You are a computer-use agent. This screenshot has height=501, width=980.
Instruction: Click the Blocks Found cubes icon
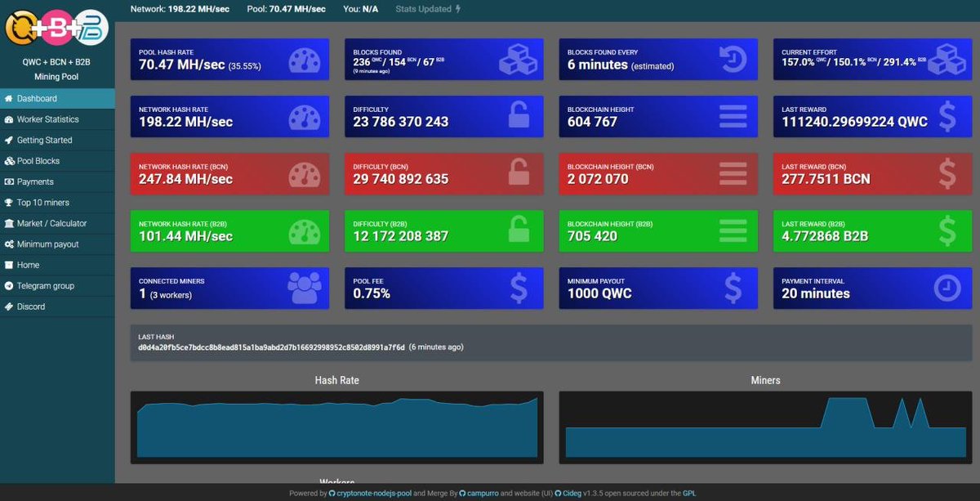tap(517, 60)
